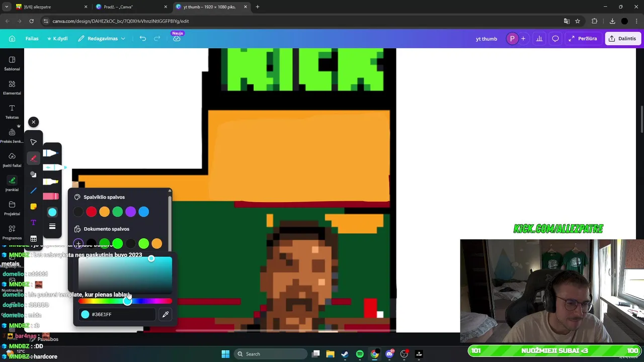Image resolution: width=644 pixels, height=362 pixels.
Task: Choose blue swatch in Spalviklio spalvos
Action: click(x=143, y=212)
